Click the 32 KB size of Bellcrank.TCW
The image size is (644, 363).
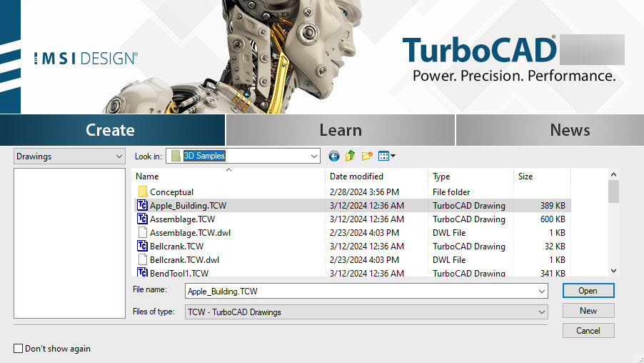555,247
